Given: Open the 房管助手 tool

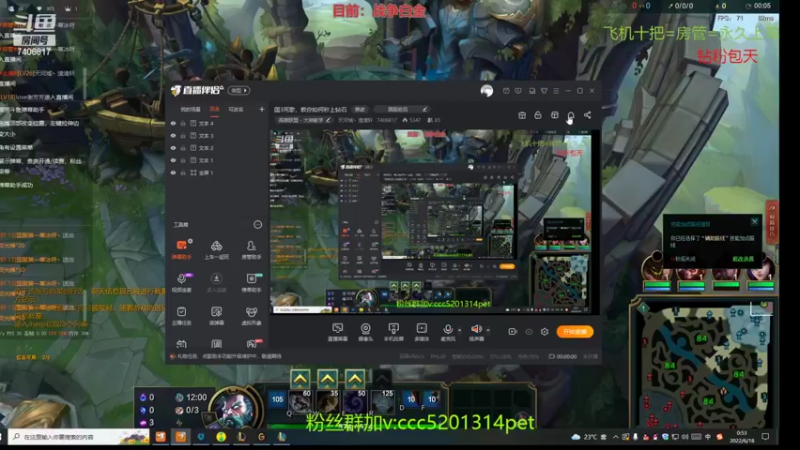Looking at the screenshot, I should click(x=251, y=249).
